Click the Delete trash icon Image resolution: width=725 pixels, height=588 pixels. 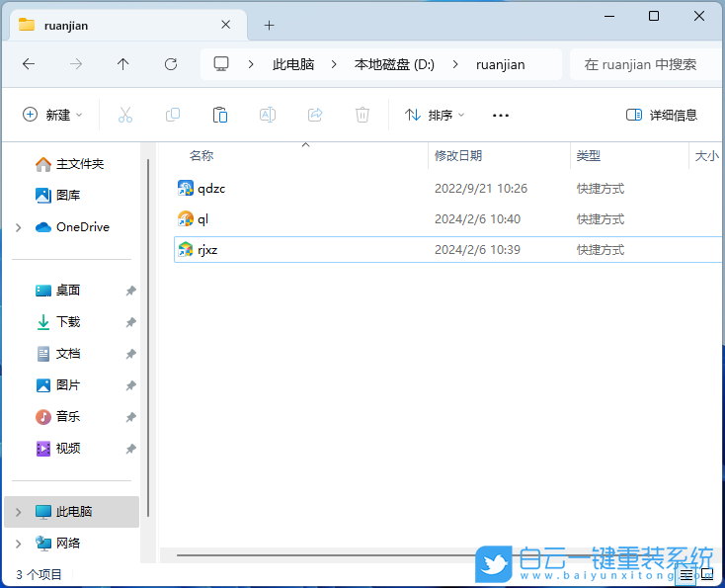(362, 115)
